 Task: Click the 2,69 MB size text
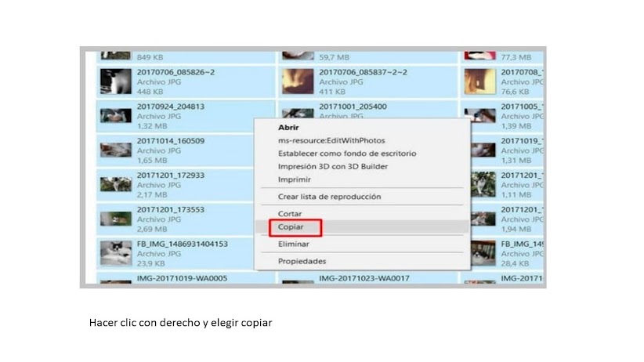pos(152,230)
